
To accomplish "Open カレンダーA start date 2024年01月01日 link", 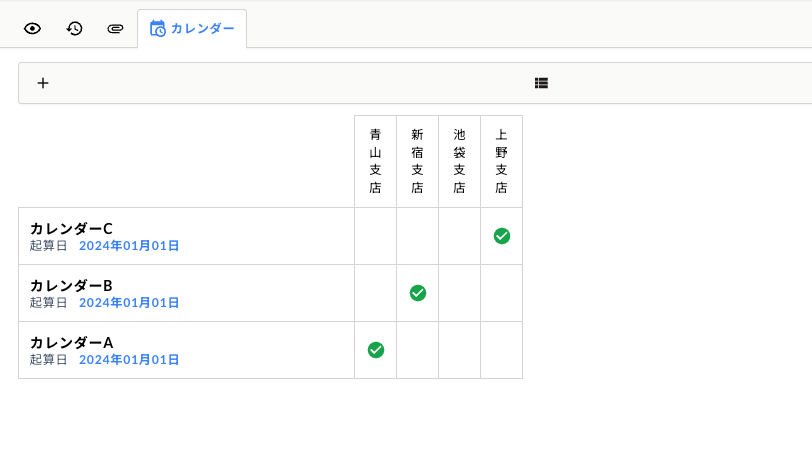I will point(129,359).
